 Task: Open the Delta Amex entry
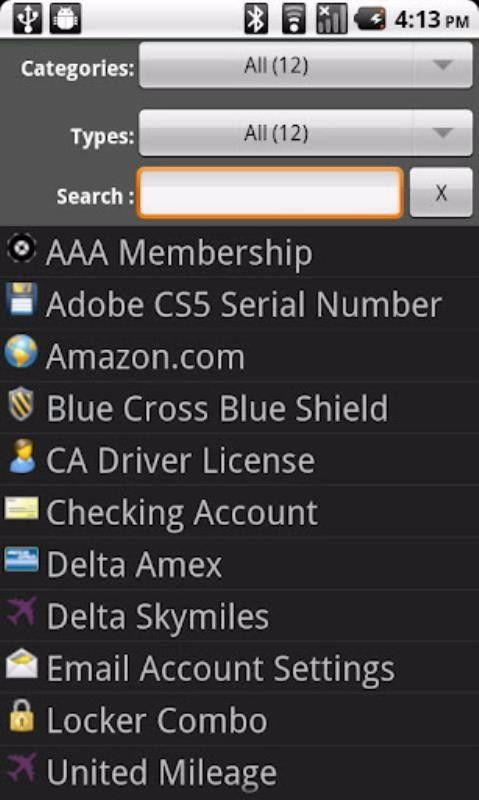point(239,564)
